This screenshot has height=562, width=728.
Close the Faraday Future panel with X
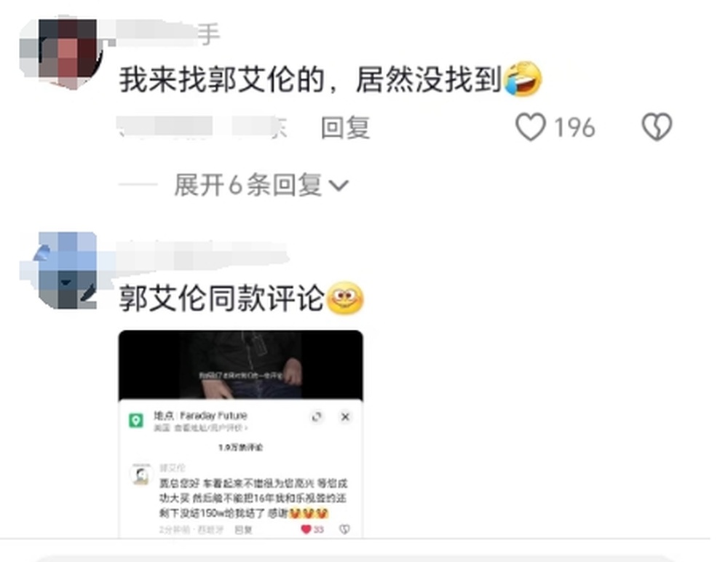345,416
